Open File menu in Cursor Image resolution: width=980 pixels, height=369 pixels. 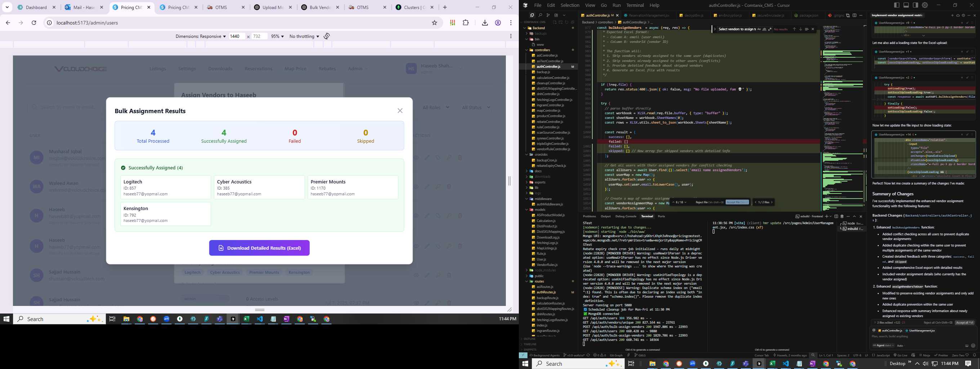click(538, 5)
